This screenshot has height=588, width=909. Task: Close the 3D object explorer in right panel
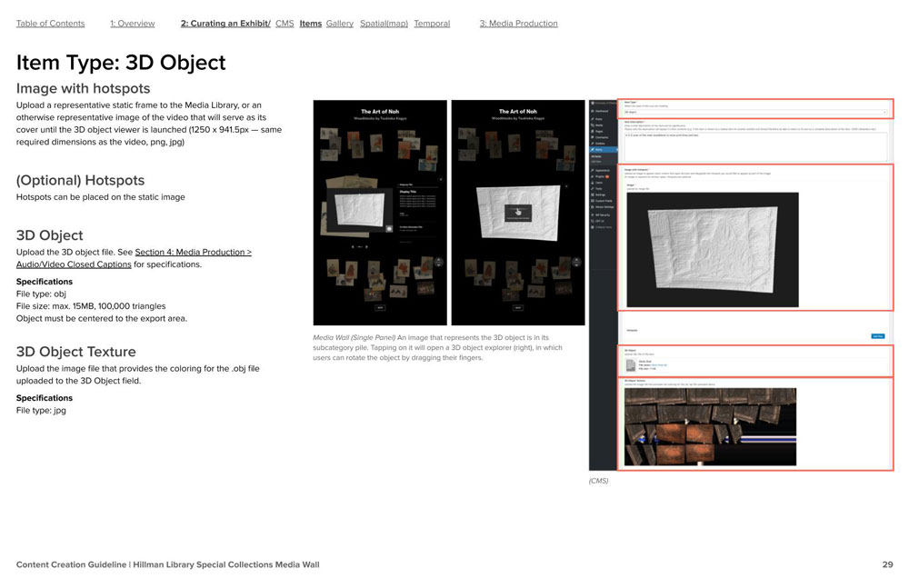(x=566, y=186)
